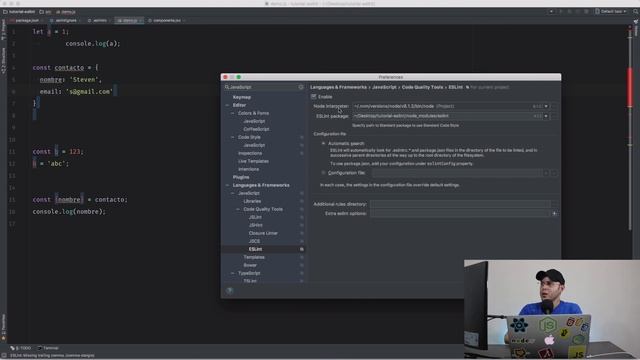Select Bower in Preferences tree
Screen dimensions: 640x360
[250, 265]
